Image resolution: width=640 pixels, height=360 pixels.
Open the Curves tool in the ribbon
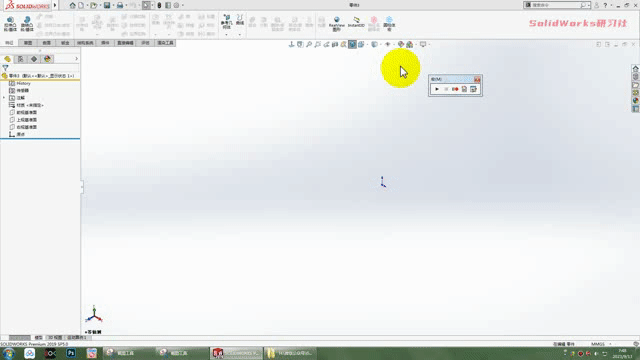(240, 20)
